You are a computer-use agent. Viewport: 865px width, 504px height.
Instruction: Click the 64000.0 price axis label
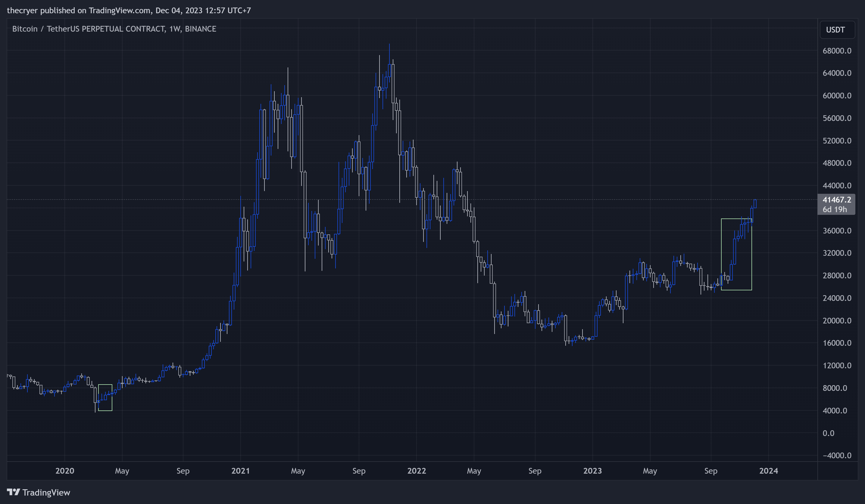point(837,73)
